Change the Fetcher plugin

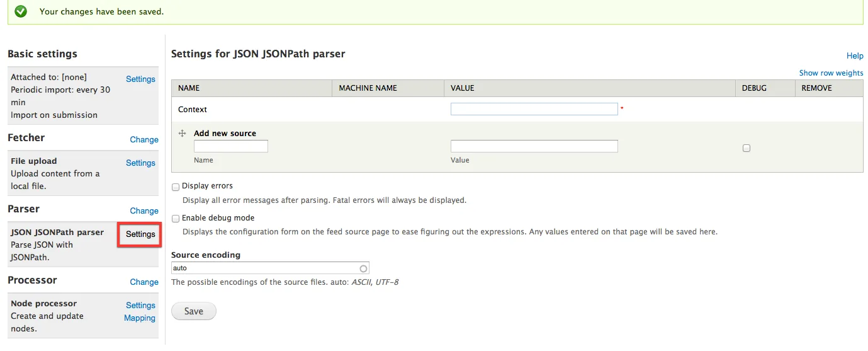pos(144,140)
